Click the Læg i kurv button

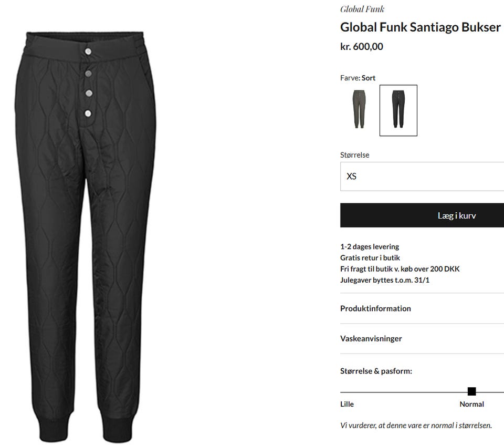coord(422,215)
